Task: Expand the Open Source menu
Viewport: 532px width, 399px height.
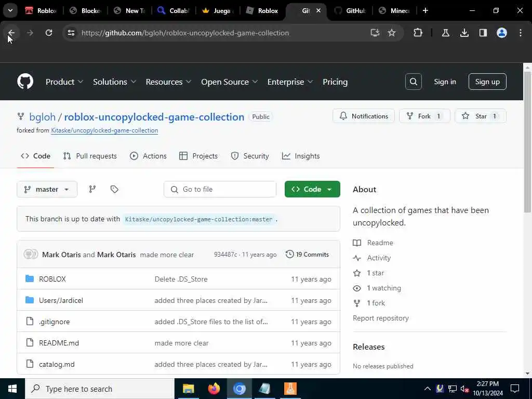Action: tap(229, 82)
